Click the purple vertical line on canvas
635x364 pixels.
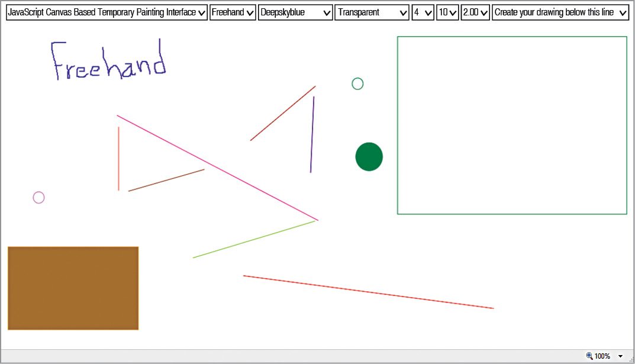pos(312,135)
